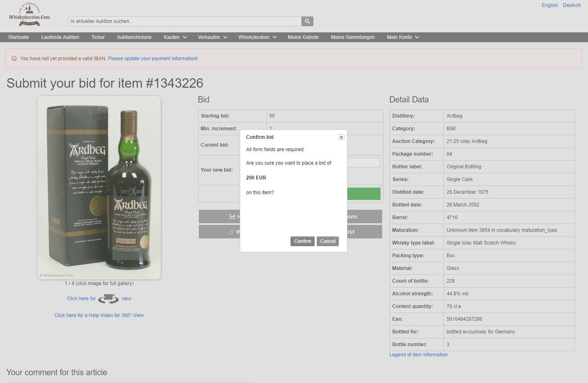Cancel the bid confirmation
Screen dimensions: 588x383
coord(327,241)
